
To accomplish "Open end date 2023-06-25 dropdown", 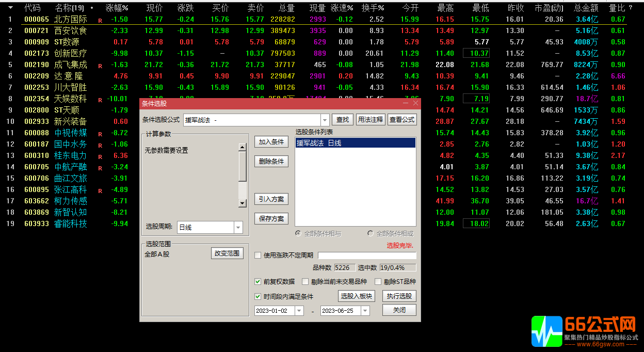I will click(x=365, y=311).
